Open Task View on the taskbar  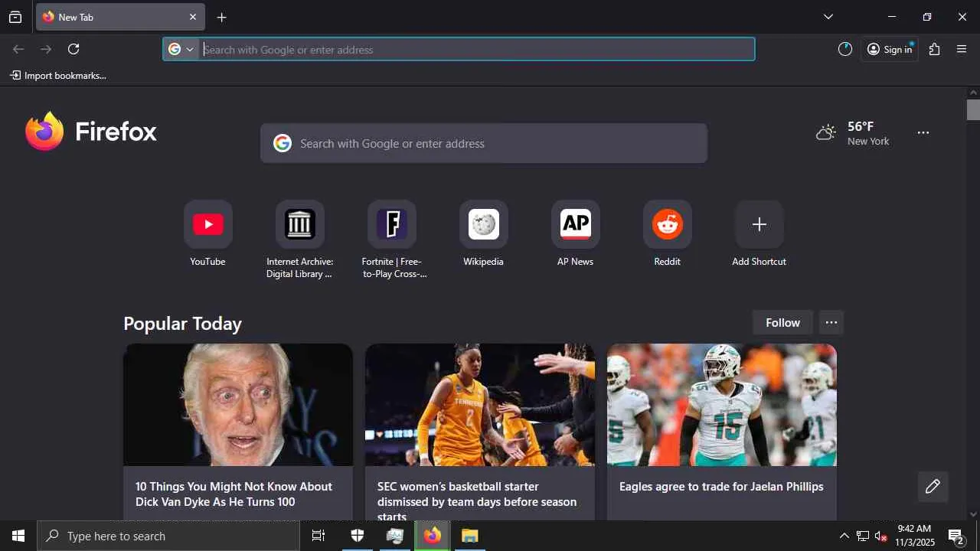318,536
